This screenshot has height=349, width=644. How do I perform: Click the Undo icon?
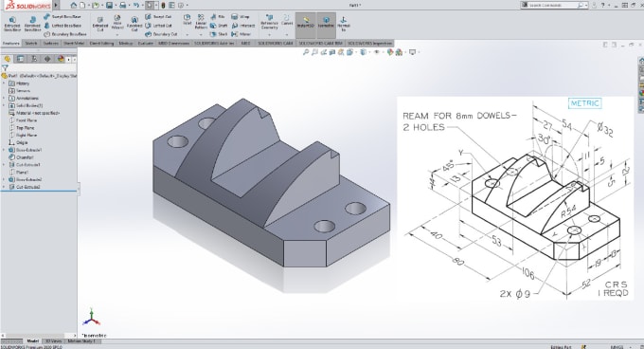click(136, 6)
